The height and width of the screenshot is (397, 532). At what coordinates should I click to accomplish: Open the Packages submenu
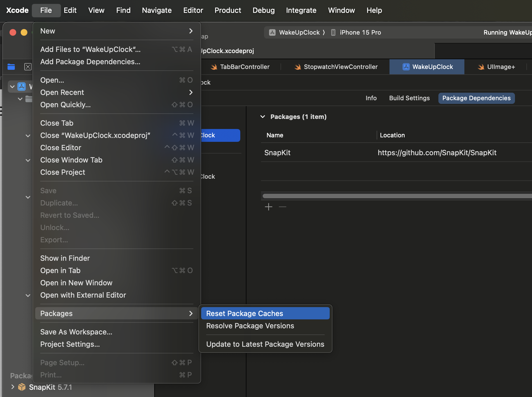pyautogui.click(x=117, y=314)
